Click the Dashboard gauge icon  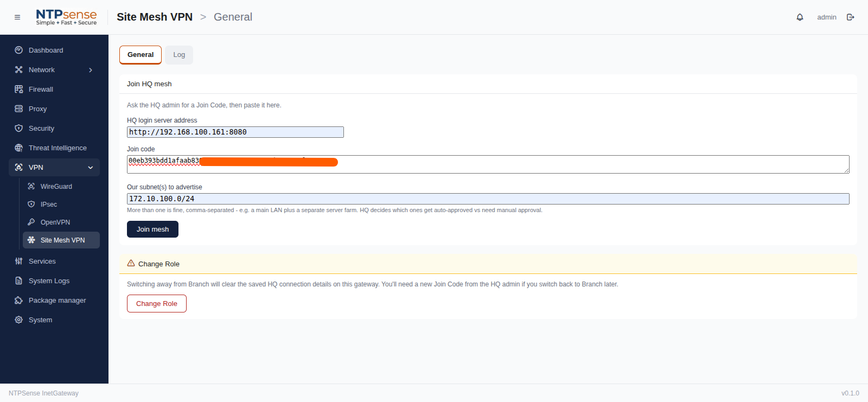(x=19, y=50)
